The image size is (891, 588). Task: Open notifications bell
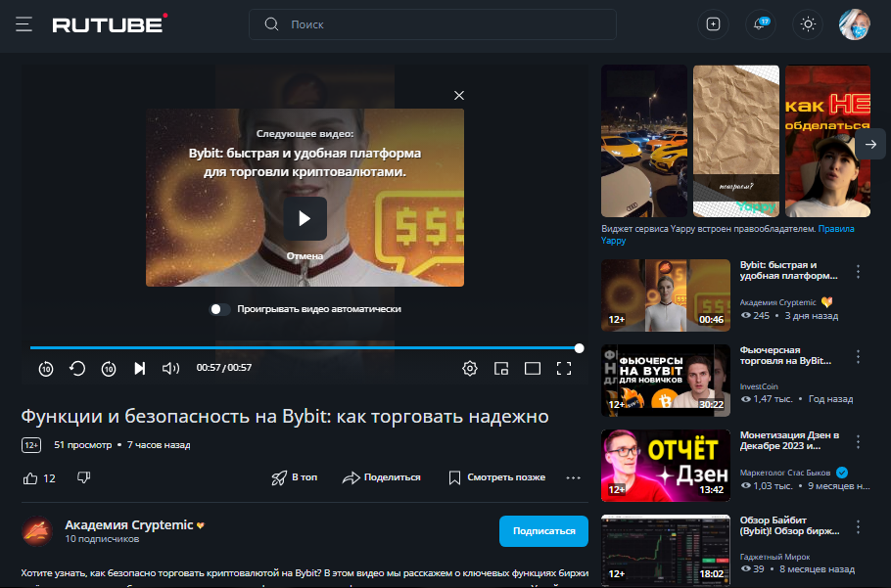tap(760, 24)
